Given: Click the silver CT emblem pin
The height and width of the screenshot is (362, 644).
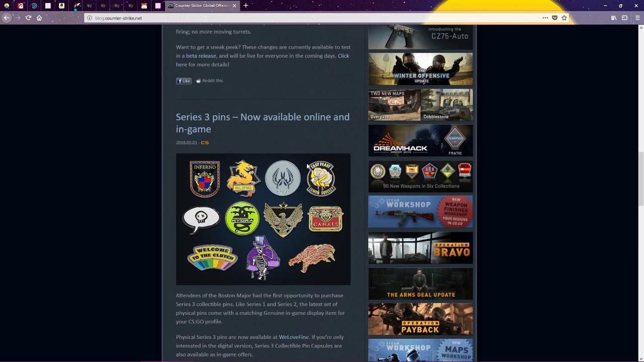Looking at the screenshot, I should [x=282, y=178].
